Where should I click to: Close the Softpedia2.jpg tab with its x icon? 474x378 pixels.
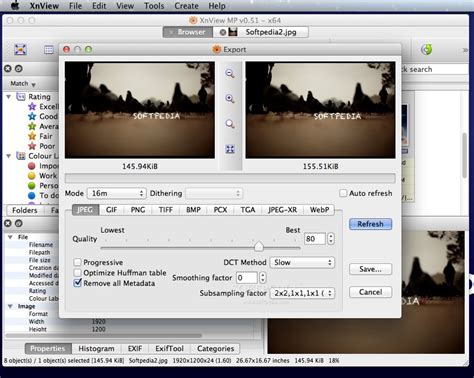tap(223, 32)
